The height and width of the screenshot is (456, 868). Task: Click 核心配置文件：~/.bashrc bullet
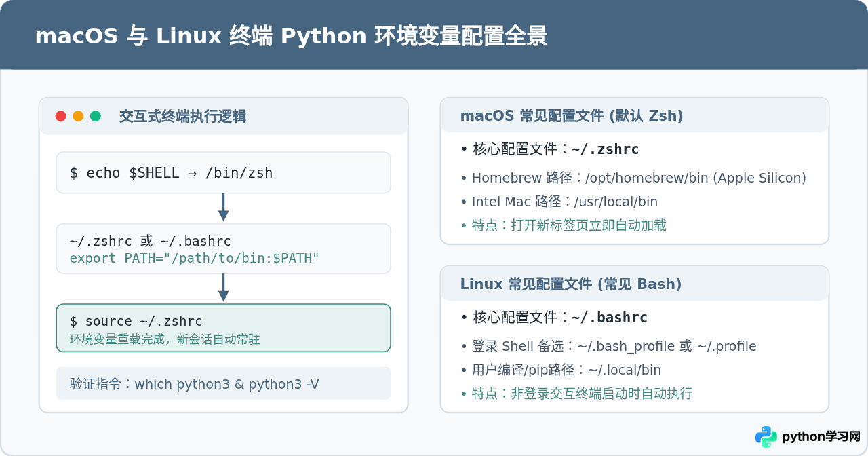coord(553,318)
